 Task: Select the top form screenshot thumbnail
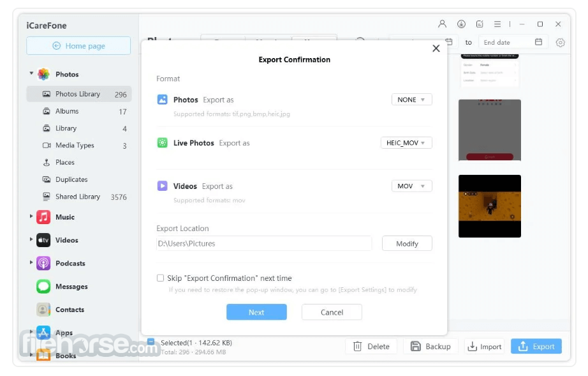tap(490, 71)
